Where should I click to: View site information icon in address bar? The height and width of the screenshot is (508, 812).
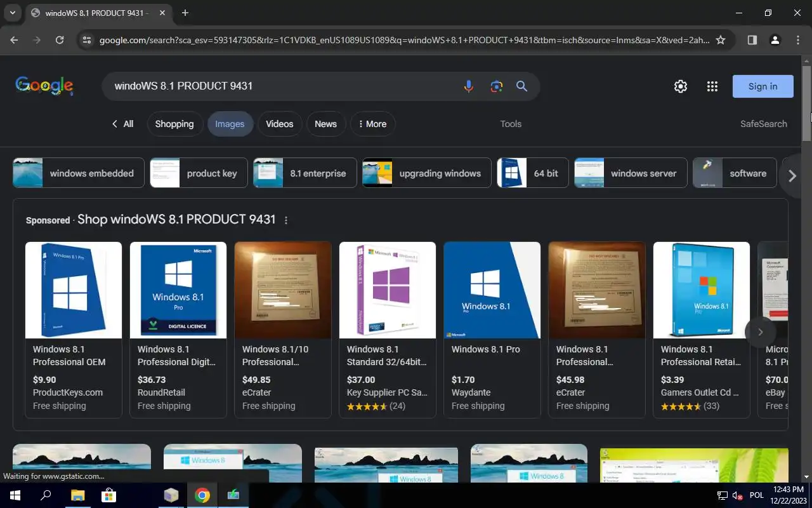click(x=87, y=40)
